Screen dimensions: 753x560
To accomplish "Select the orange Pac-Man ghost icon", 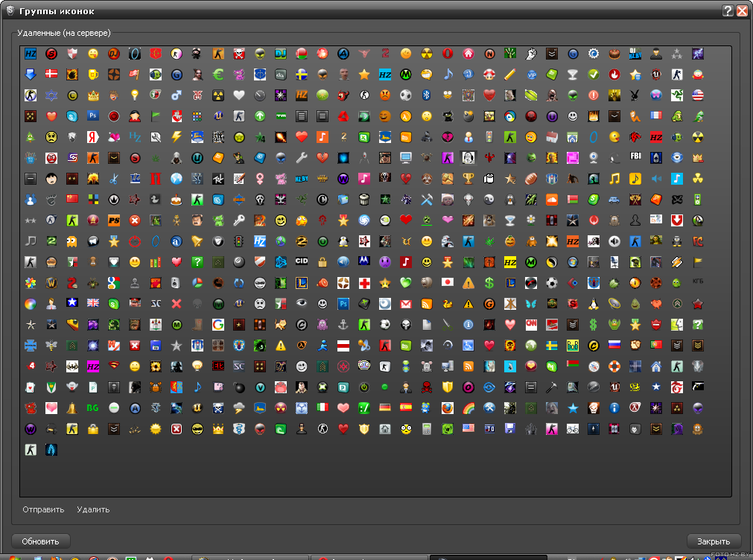I will 72,241.
